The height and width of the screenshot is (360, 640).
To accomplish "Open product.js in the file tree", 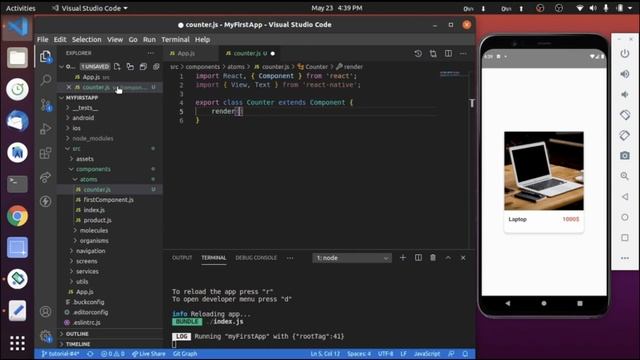I will tap(97, 220).
